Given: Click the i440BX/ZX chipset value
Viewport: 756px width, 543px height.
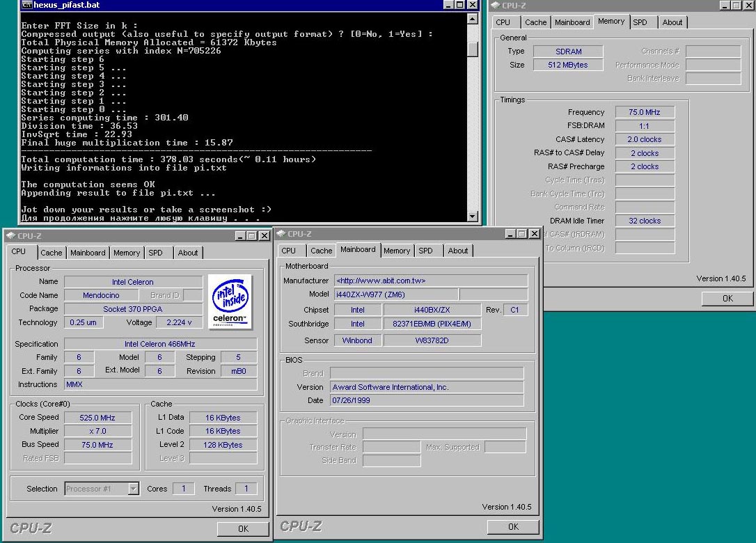Looking at the screenshot, I should [432, 310].
